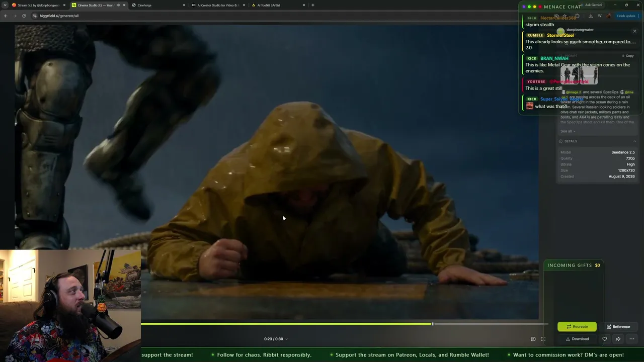644x362 pixels.
Task: Click the Reference button
Action: [618, 327]
